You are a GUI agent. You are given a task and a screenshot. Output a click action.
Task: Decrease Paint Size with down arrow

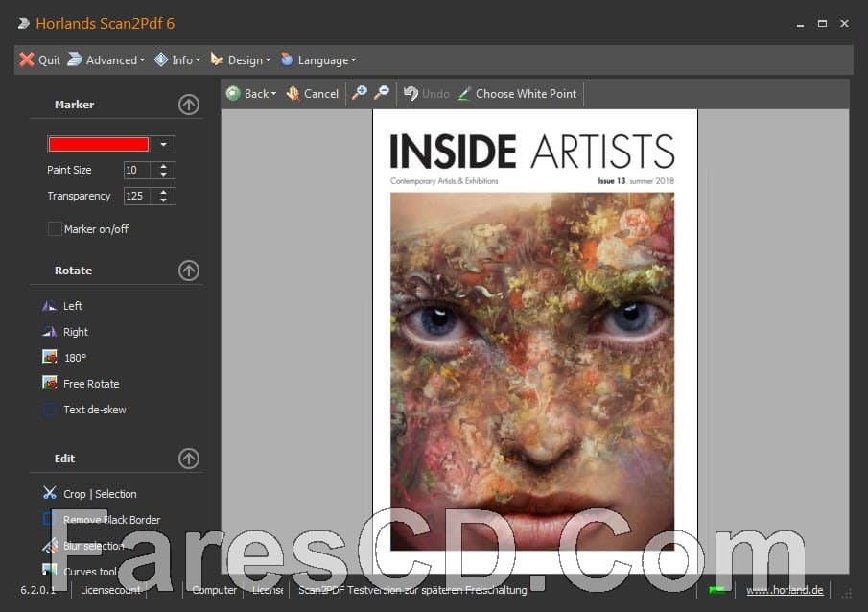[x=163, y=174]
